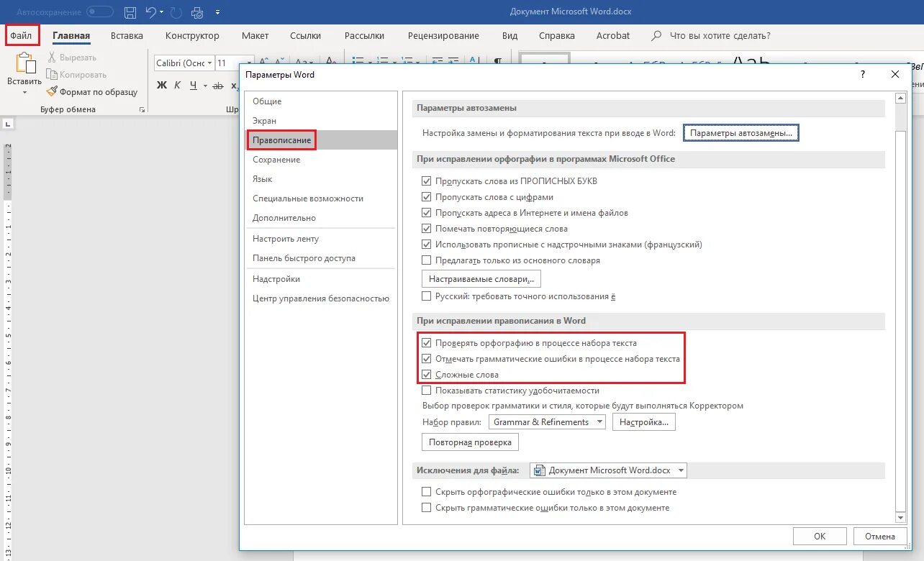Enable Русский: требовать точного использования ё
Screen dimensions: 924x561
tap(427, 296)
